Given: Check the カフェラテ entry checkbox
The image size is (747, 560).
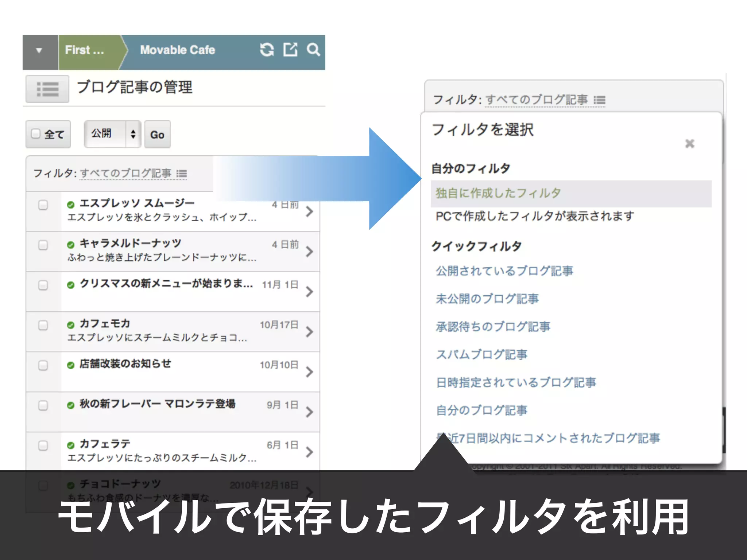Looking at the screenshot, I should (x=43, y=446).
